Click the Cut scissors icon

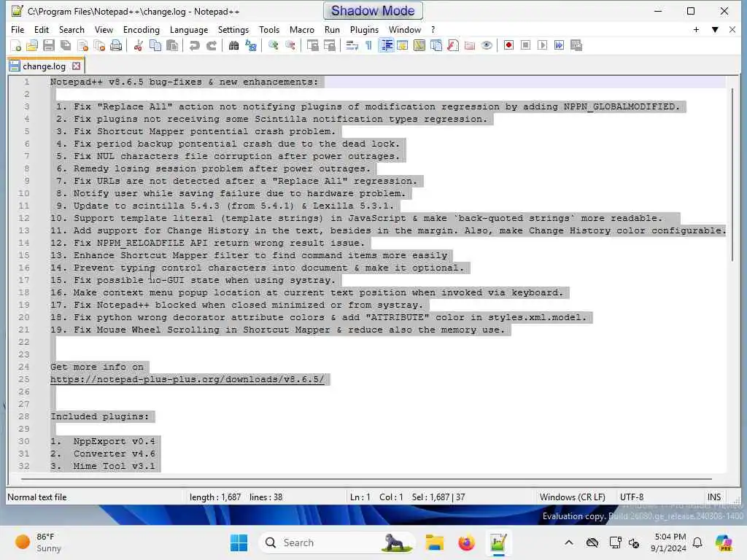(x=138, y=46)
